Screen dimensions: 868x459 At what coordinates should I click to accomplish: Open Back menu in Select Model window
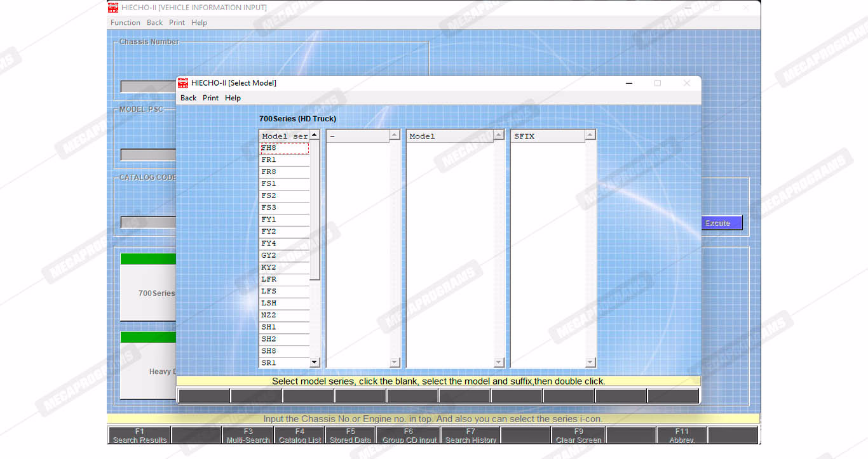point(188,98)
